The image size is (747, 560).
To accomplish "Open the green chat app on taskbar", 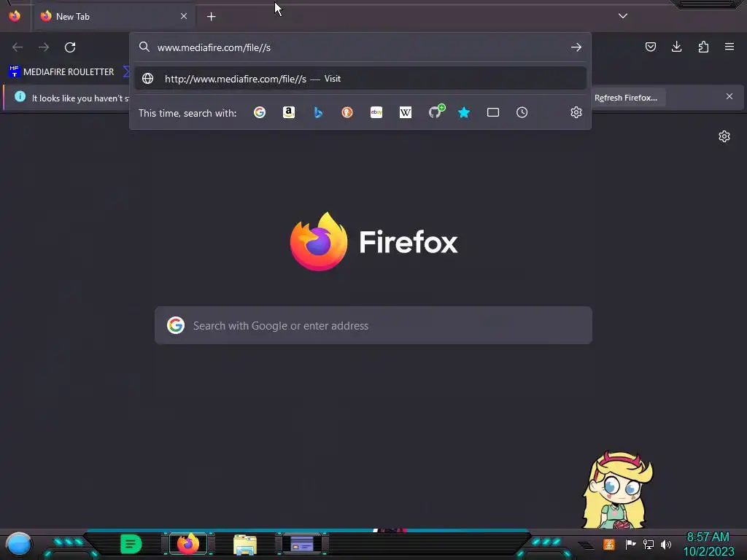I will [131, 544].
